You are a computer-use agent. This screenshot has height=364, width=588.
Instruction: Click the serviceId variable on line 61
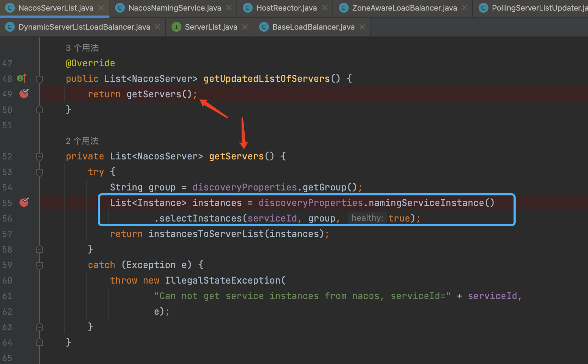pyautogui.click(x=492, y=296)
